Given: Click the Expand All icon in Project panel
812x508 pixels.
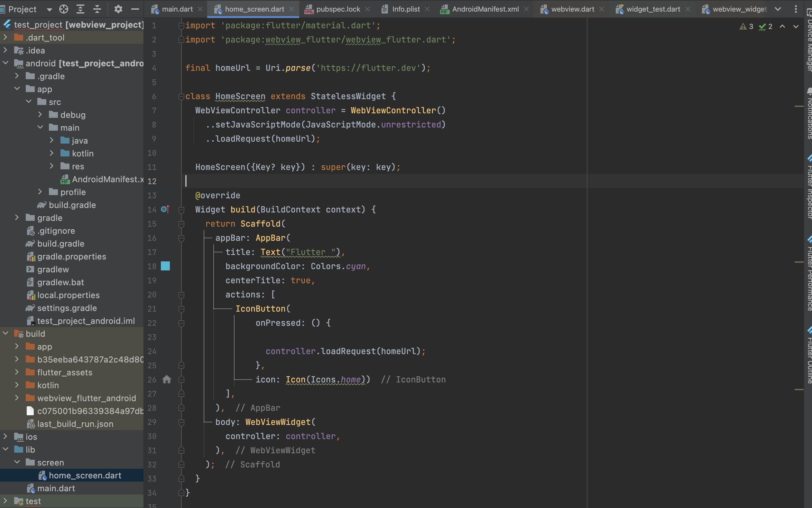Looking at the screenshot, I should [80, 9].
